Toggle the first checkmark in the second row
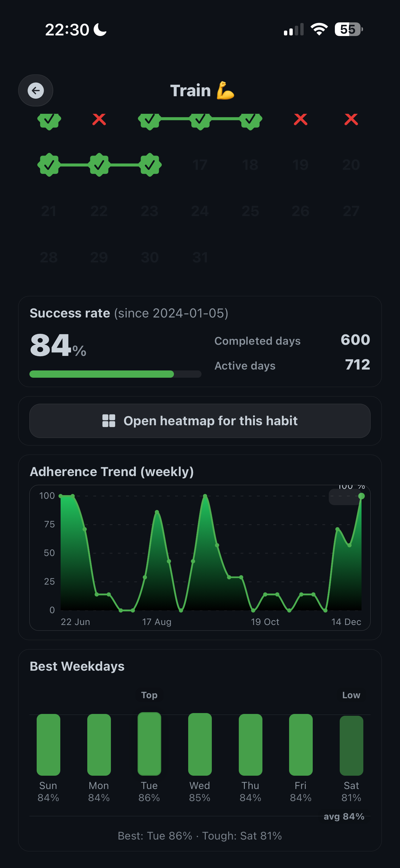Screen dimensions: 400x868 (49, 165)
